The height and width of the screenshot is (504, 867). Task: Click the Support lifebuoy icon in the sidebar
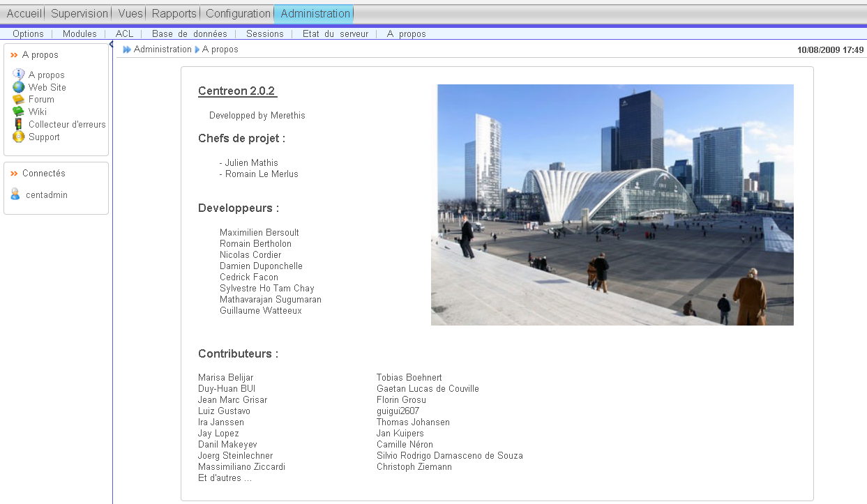[x=18, y=137]
